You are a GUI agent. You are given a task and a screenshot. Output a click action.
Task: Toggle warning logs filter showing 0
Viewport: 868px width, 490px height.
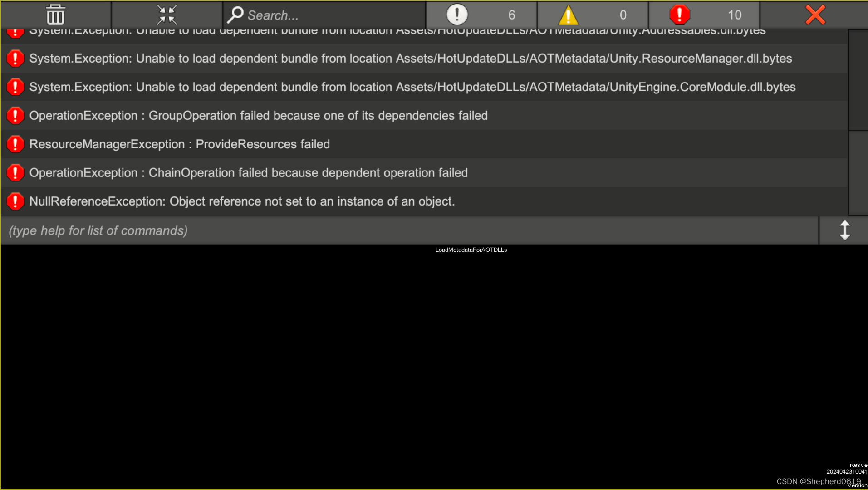point(593,15)
